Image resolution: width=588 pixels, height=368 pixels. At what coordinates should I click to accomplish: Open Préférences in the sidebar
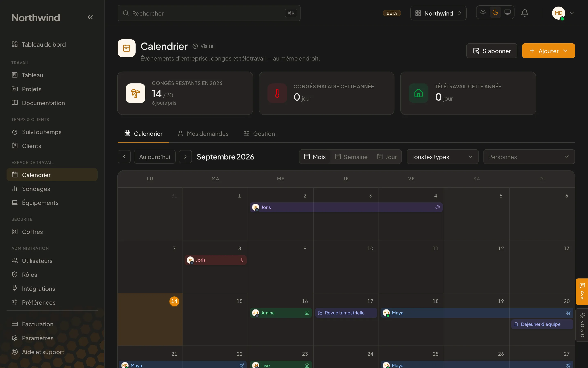click(x=52, y=303)
